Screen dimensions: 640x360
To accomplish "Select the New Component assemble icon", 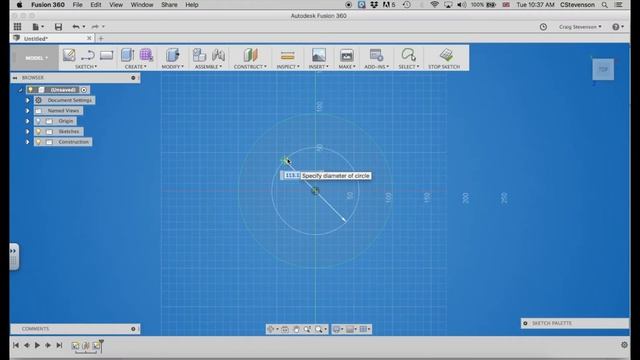I will [199, 55].
